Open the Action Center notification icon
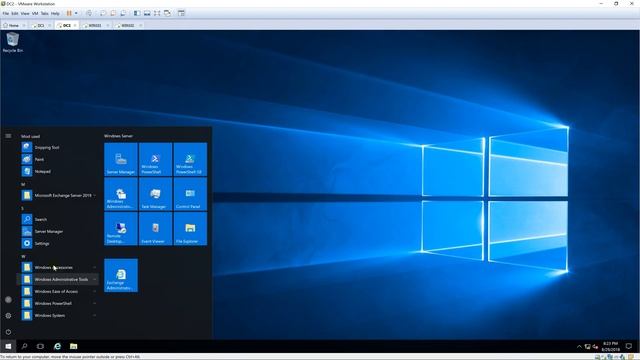Viewport: 640px width, 360px height. [629, 347]
